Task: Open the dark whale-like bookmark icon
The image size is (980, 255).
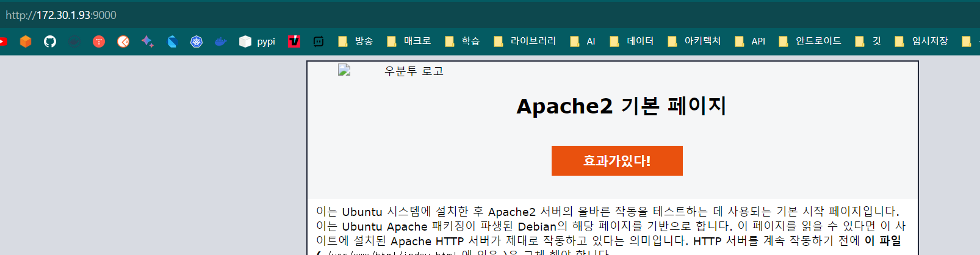Action: (x=74, y=41)
